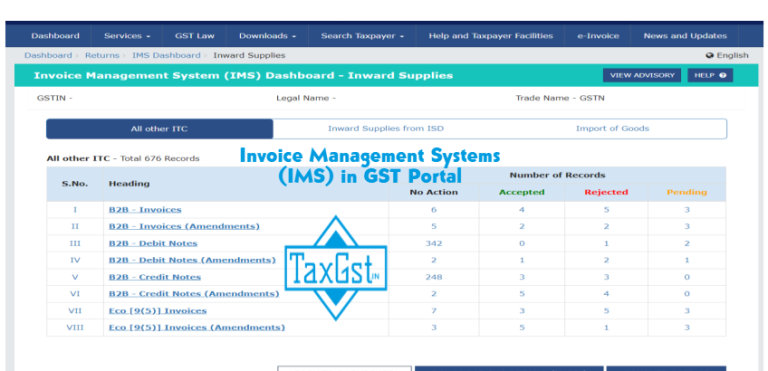
Task: Expand the Downloads dropdown menu
Action: pos(267,36)
